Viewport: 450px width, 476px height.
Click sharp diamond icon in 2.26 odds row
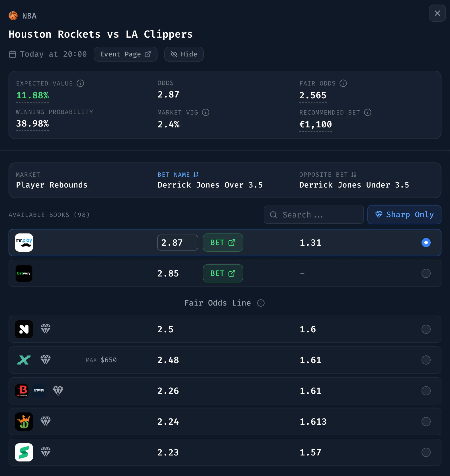[58, 390]
